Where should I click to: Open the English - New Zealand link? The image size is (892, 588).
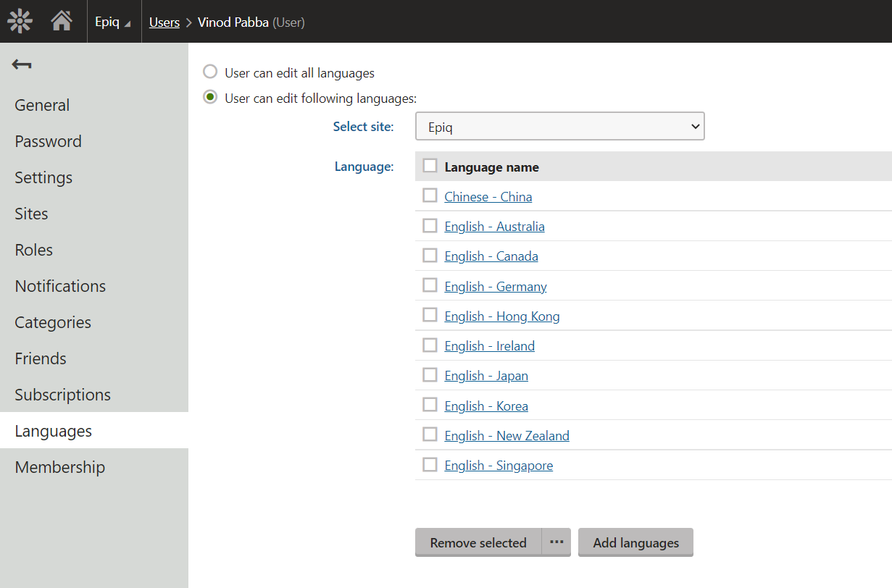point(507,436)
